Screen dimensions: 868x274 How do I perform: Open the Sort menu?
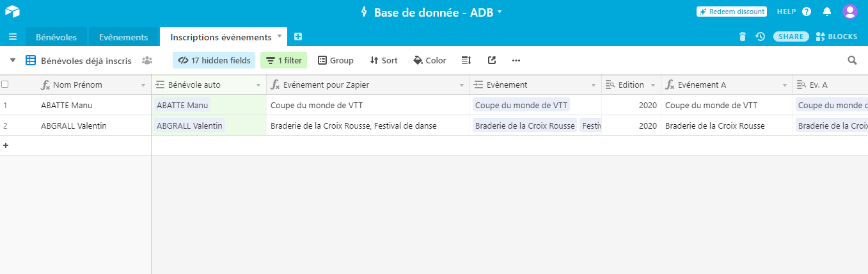(x=384, y=60)
